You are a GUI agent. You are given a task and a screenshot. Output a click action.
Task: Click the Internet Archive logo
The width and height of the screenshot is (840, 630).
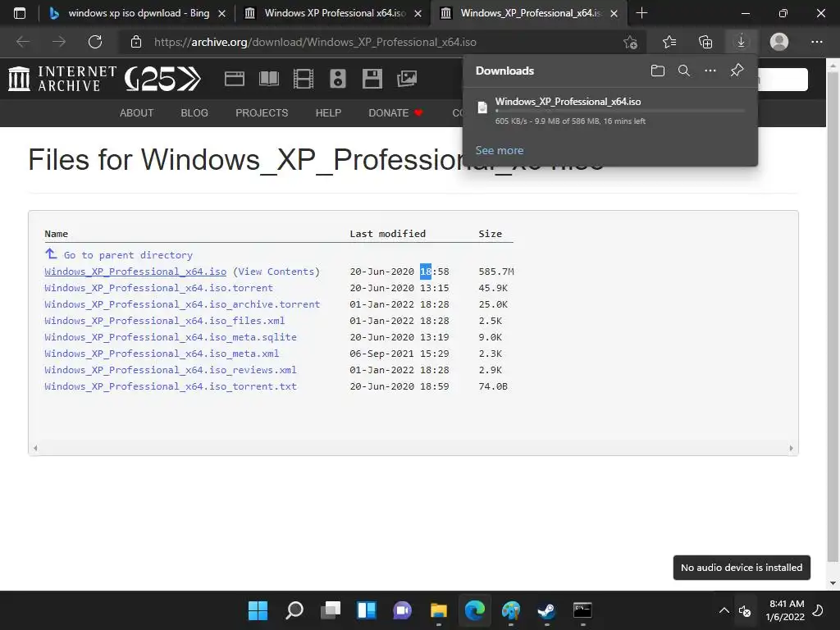[x=62, y=79]
